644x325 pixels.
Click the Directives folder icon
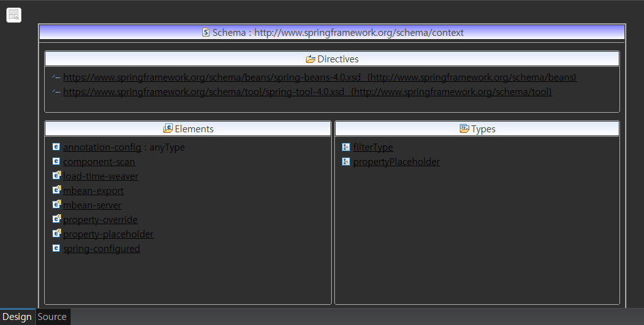[x=310, y=59]
